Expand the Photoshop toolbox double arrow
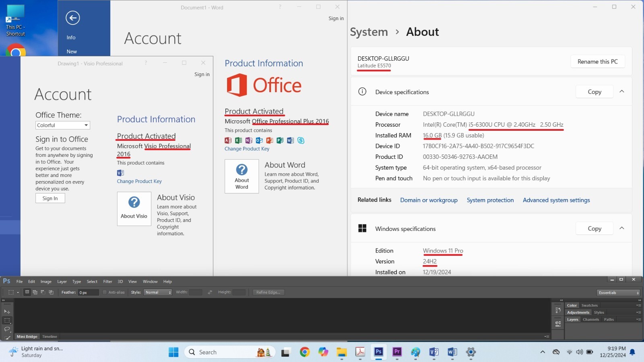 [4, 300]
